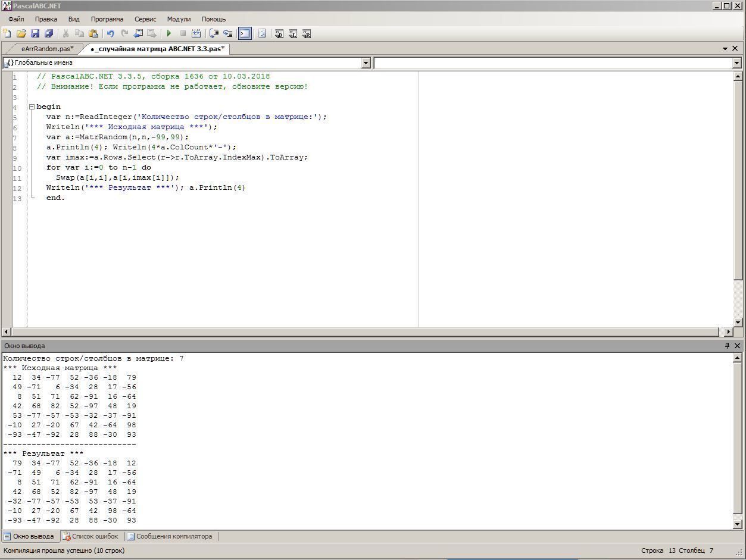This screenshot has width=746, height=560.
Task: Toggle the output window toolbar button
Action: [x=245, y=34]
